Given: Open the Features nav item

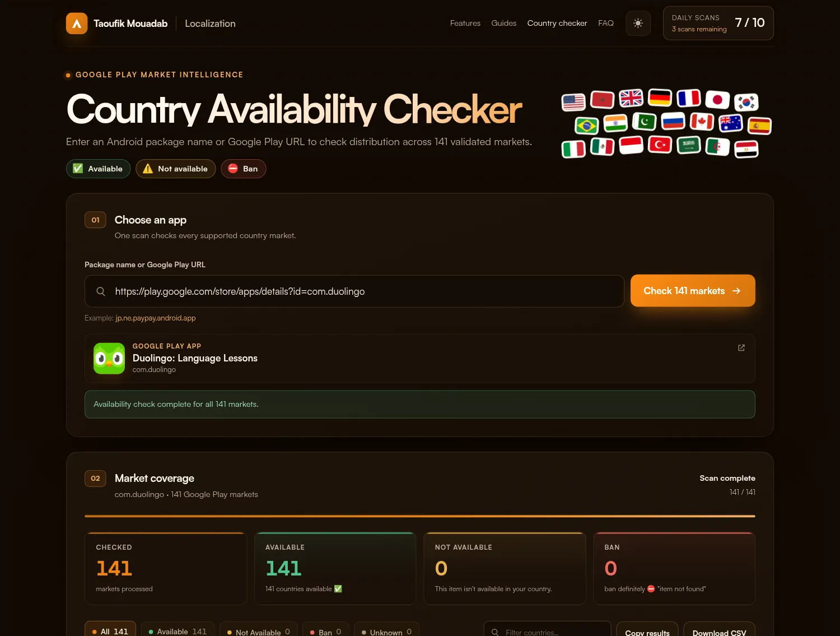Looking at the screenshot, I should [465, 24].
